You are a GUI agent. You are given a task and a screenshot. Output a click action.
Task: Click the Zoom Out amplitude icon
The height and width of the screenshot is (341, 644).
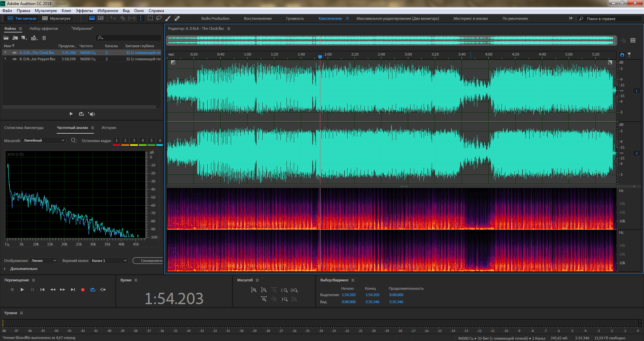tap(264, 290)
